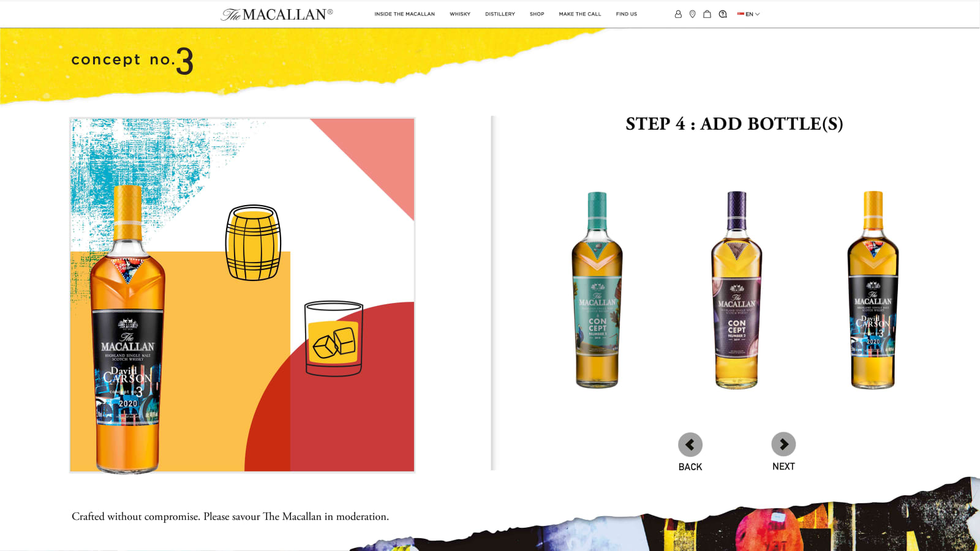Click The Macallan logo

pos(277,14)
